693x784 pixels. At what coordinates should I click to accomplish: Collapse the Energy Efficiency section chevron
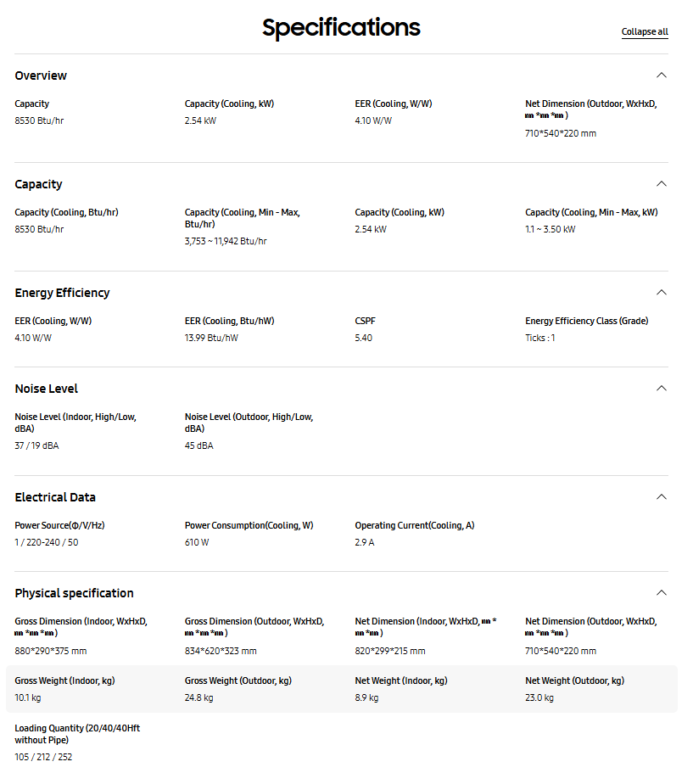point(662,293)
